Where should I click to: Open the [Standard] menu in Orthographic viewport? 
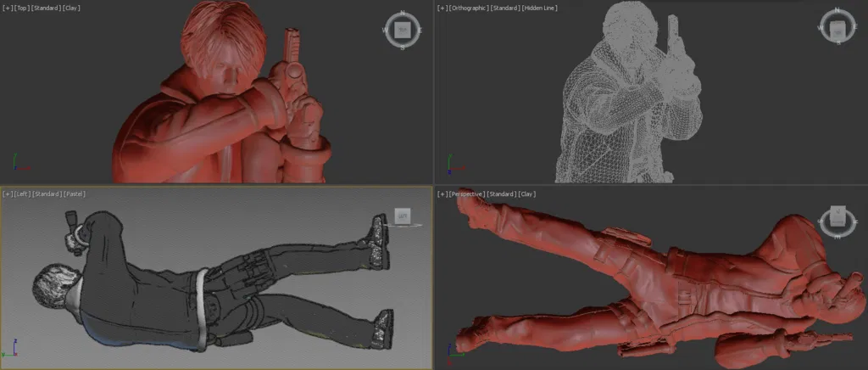point(504,8)
